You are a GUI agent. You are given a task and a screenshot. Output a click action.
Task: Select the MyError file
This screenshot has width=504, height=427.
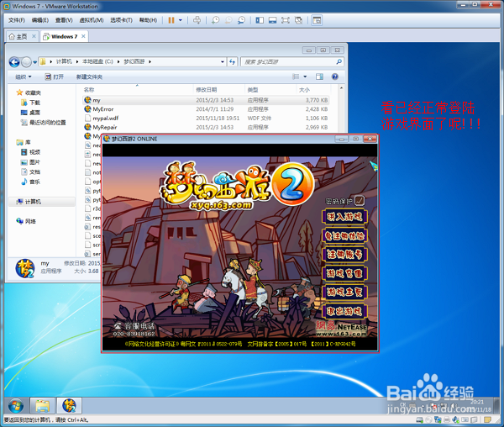pyautogui.click(x=206, y=109)
